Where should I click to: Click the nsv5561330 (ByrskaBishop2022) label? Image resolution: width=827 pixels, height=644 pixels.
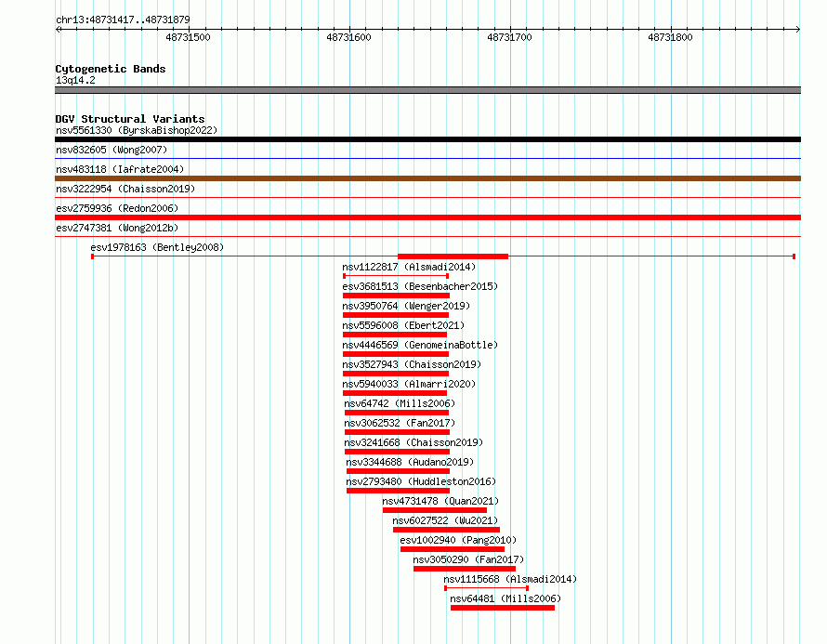click(137, 130)
